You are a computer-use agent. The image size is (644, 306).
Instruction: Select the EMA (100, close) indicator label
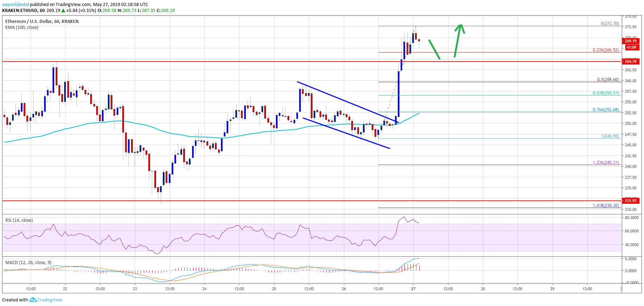(x=22, y=27)
